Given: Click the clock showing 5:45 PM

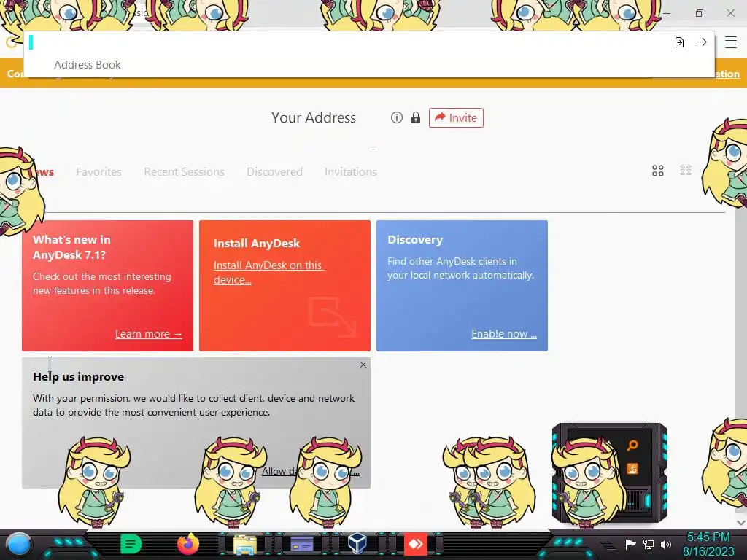Looking at the screenshot, I should point(708,537).
